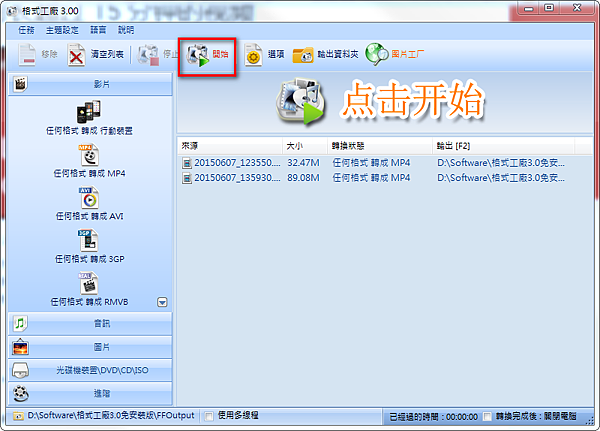Click the 任何格式 轉成 RMVB label
Viewport: 600px width, 431px height.
pos(90,302)
